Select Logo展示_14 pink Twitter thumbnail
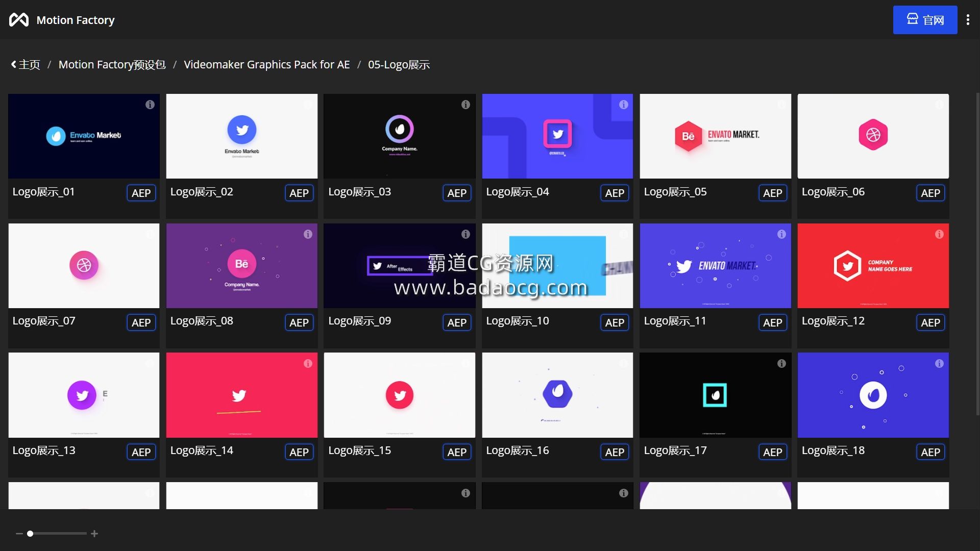 coord(242,395)
